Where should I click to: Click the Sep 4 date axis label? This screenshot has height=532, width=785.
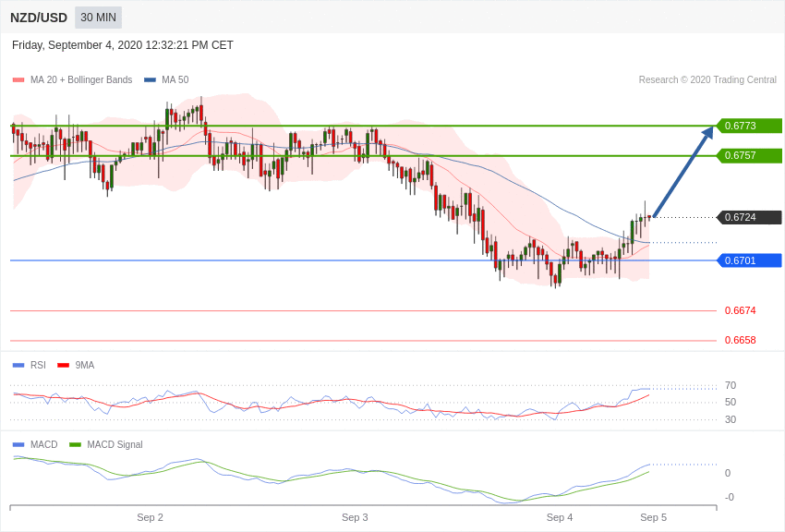(560, 517)
